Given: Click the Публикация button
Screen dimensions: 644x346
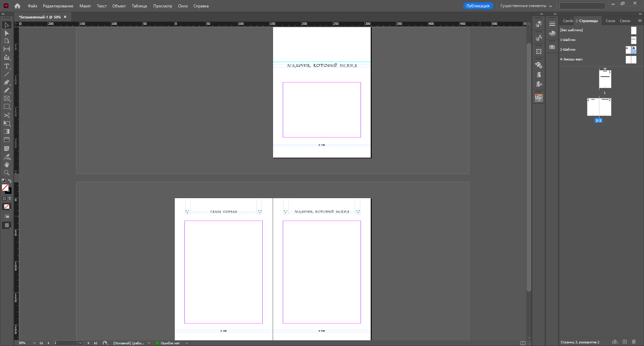Looking at the screenshot, I should pos(478,6).
